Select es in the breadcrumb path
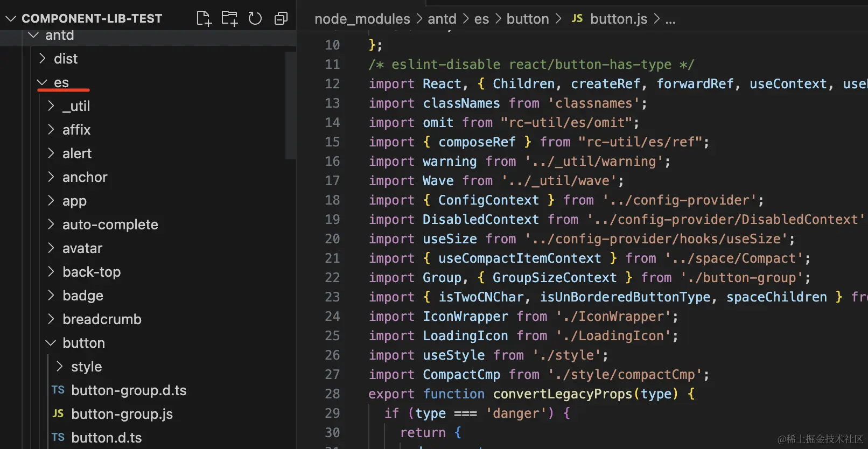 [x=482, y=19]
